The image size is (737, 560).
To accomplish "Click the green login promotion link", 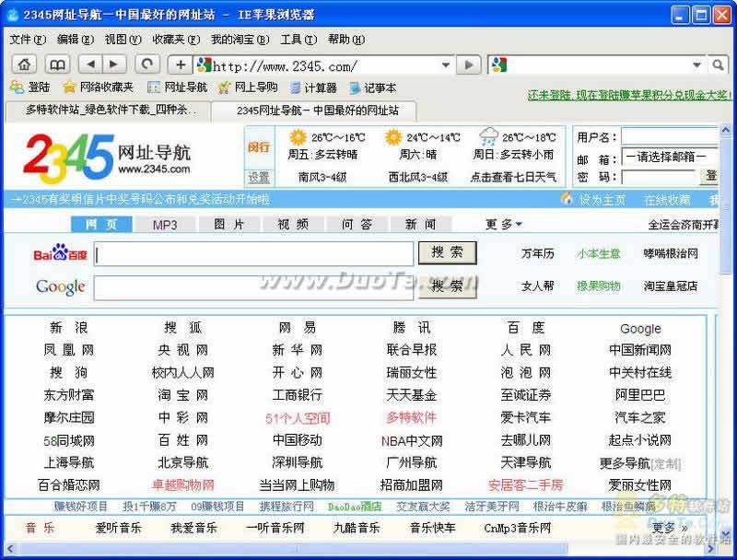I will pos(629,95).
